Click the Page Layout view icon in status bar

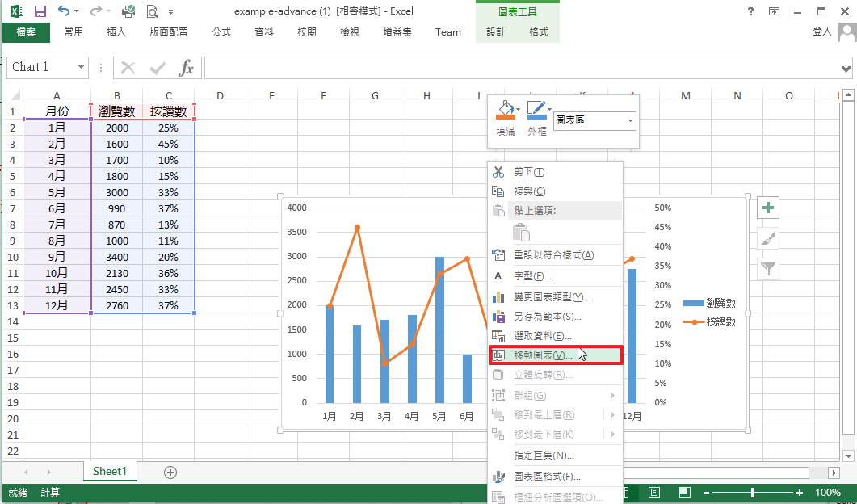[x=654, y=493]
